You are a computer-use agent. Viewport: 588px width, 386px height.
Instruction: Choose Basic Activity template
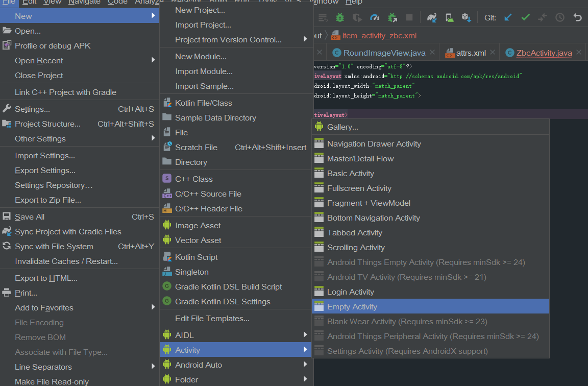tap(430, 173)
